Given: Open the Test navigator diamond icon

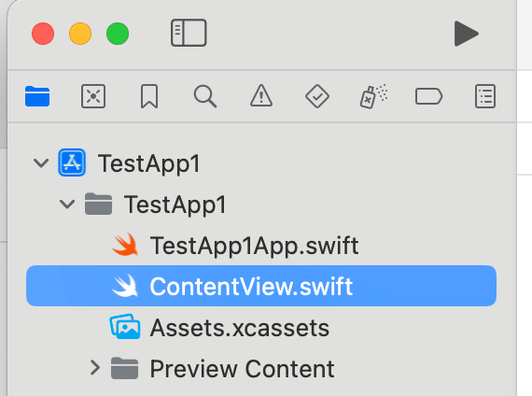Looking at the screenshot, I should coord(317,96).
